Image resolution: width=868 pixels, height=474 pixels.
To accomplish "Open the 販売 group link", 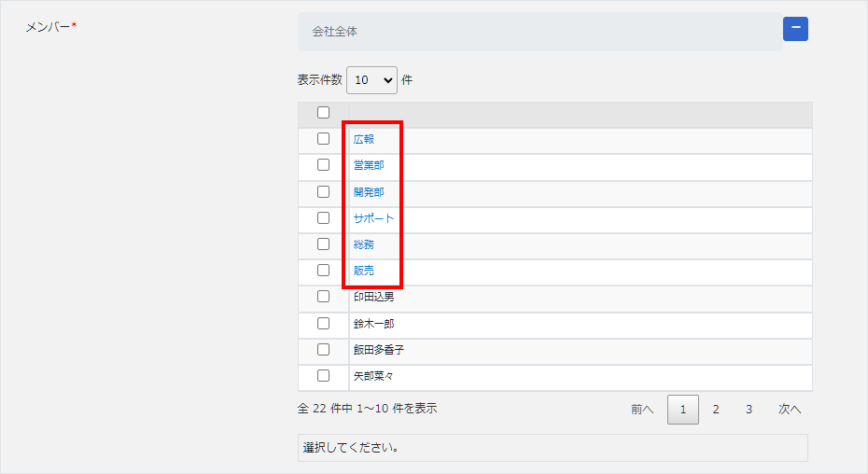I will click(x=363, y=271).
